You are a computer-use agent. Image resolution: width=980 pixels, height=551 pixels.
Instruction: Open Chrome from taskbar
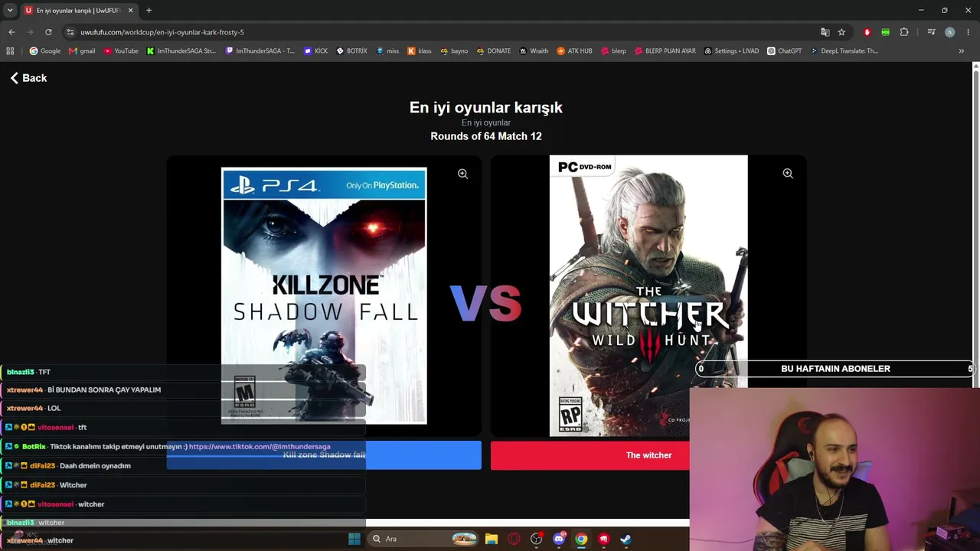(581, 539)
